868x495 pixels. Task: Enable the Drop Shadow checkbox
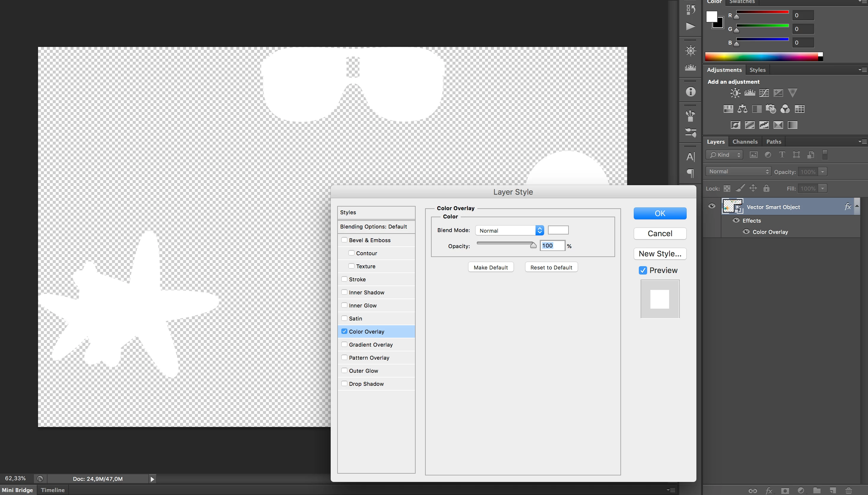pos(344,383)
